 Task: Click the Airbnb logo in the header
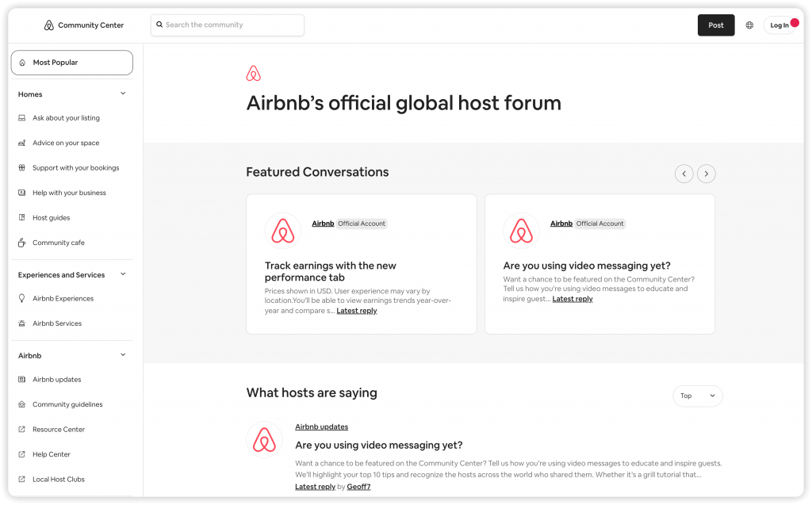tap(49, 25)
